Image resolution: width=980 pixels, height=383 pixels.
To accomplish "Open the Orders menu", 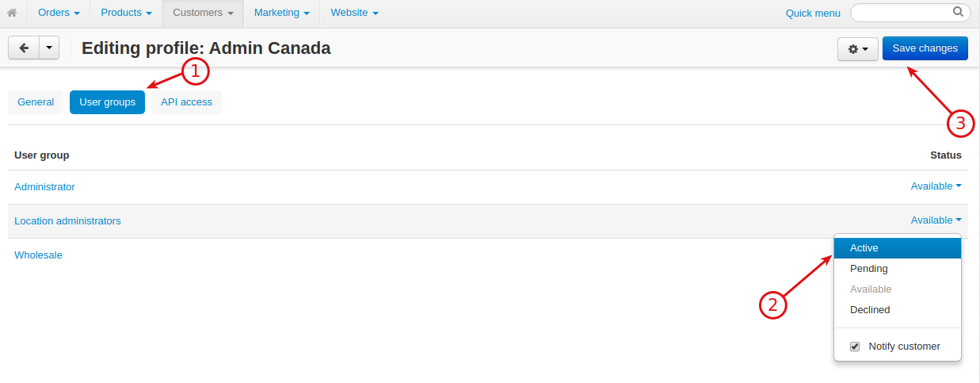I will coord(59,13).
